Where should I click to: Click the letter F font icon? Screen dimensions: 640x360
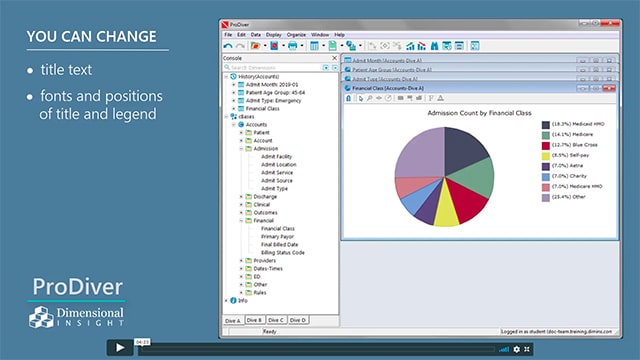pos(431,98)
